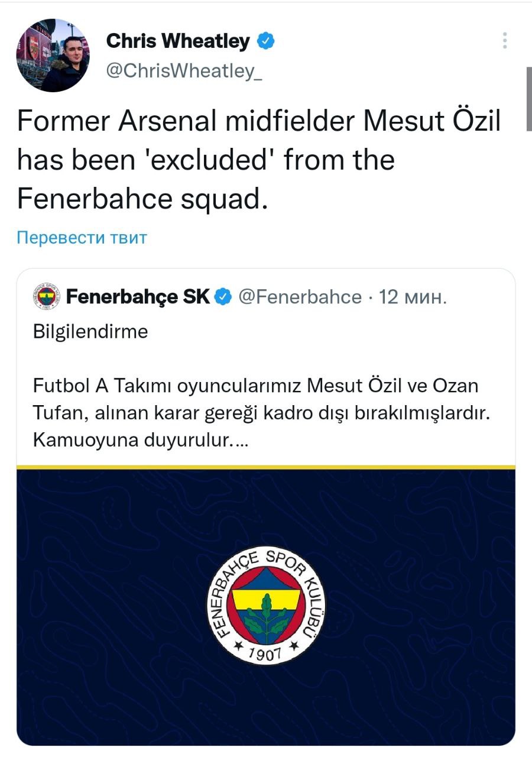This screenshot has height=757, width=532.
Task: Click "Mesut Özil" in Chris Wheatley's tweet
Action: pyautogui.click(x=432, y=121)
